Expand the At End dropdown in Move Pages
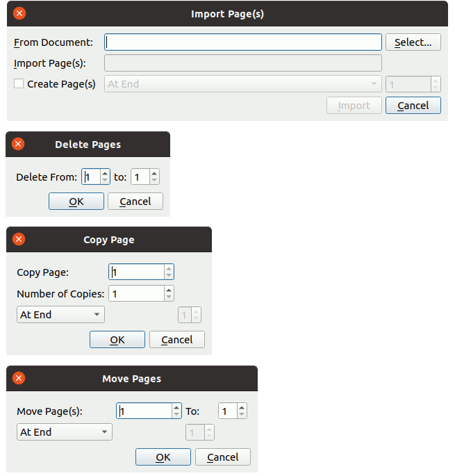The height and width of the screenshot is (476, 455). (64, 432)
